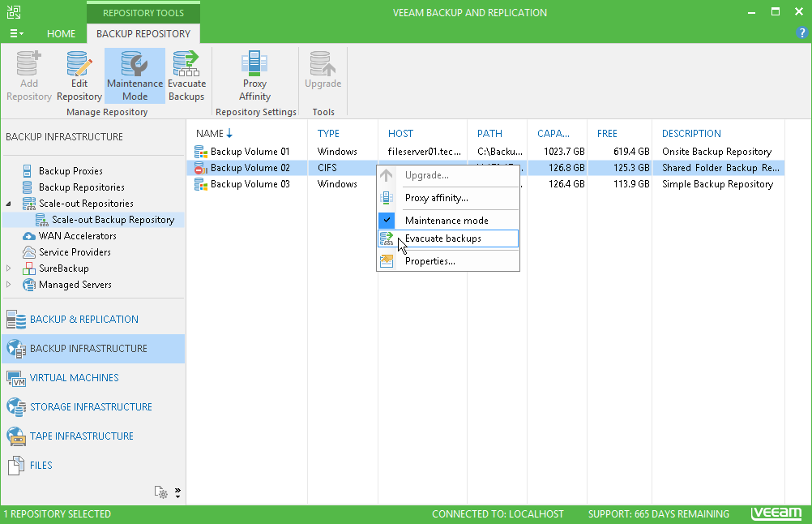This screenshot has width=812, height=524.
Task: Open Proxy Affinity settings from ribbon
Action: (254, 75)
